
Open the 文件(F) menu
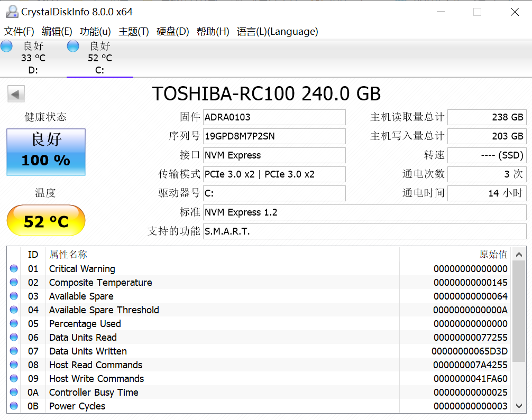[x=19, y=32]
